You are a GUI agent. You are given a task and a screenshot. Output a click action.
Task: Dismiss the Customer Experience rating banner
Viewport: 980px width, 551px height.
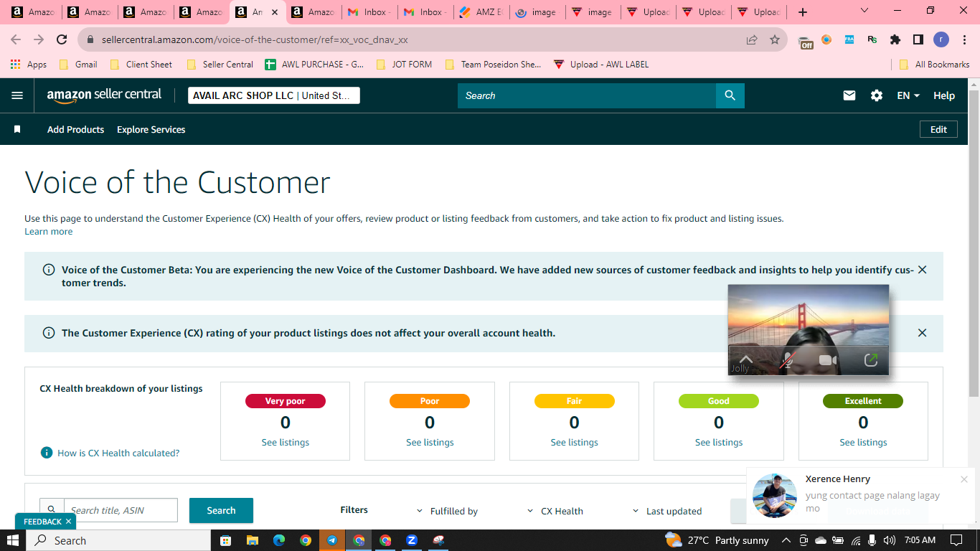[923, 333]
